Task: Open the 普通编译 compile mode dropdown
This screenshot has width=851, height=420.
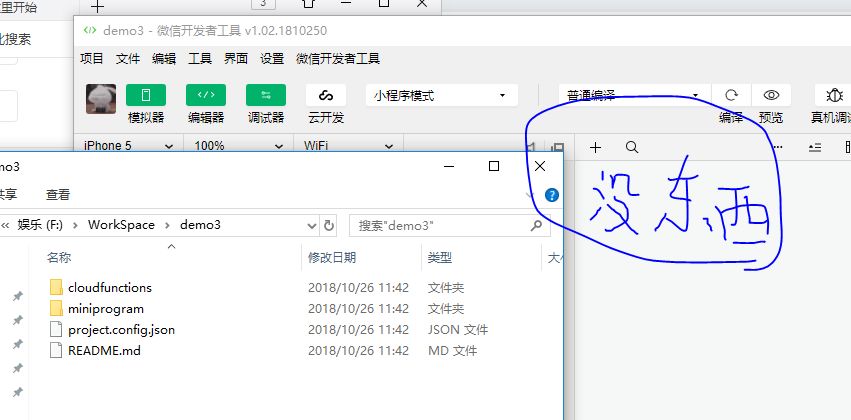Action: [x=634, y=96]
